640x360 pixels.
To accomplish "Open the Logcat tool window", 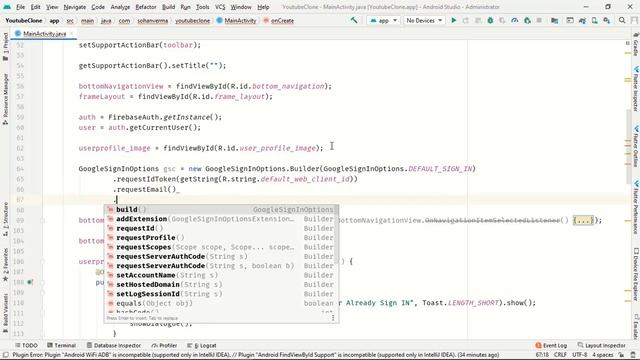I will (202, 345).
